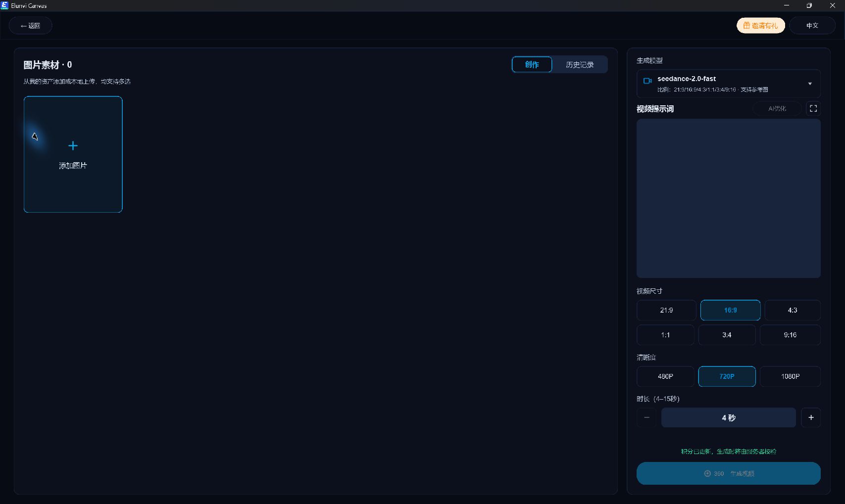Click the 图片素材 · 0 heading
The image size is (845, 504).
click(x=48, y=65)
